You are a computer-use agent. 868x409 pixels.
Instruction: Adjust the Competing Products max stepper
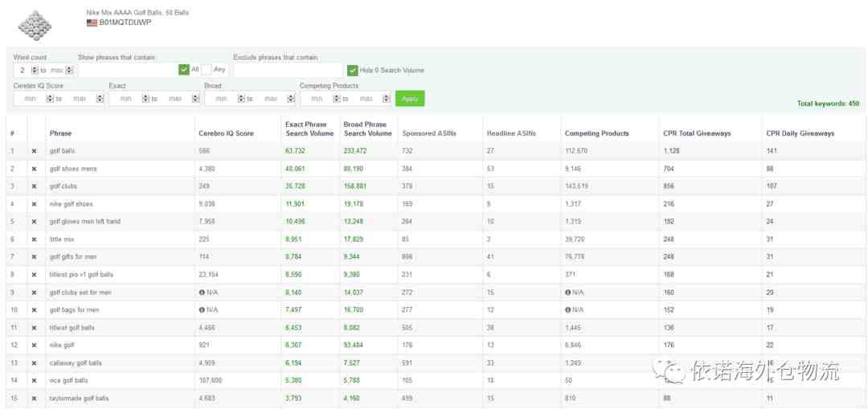(387, 99)
